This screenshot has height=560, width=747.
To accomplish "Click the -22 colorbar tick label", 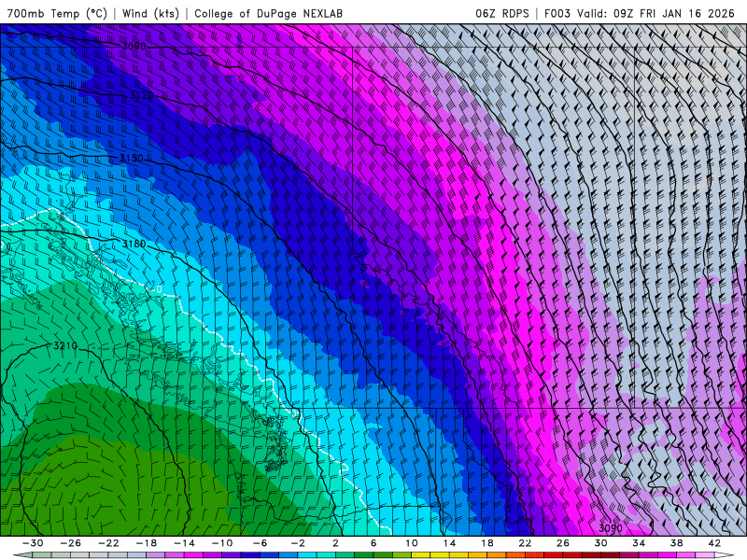I will (x=108, y=543).
